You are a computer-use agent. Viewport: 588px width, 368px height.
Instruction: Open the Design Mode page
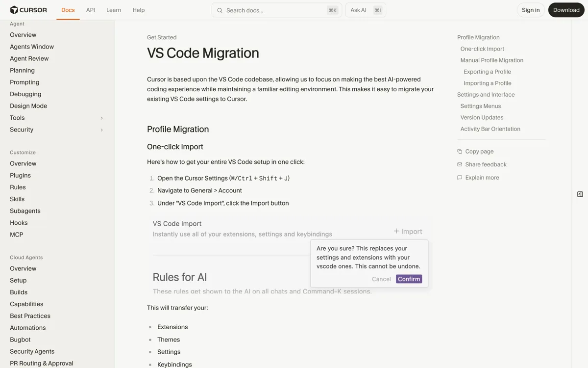[x=28, y=106]
